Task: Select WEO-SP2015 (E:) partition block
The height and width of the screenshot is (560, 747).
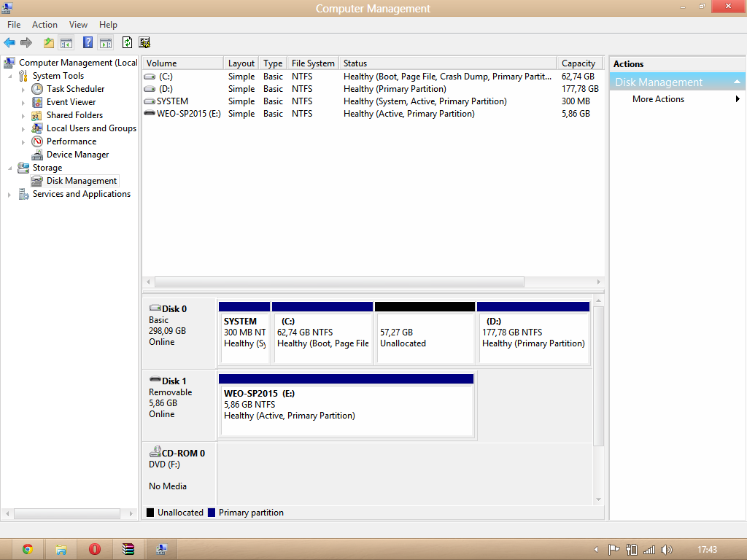Action: click(347, 405)
